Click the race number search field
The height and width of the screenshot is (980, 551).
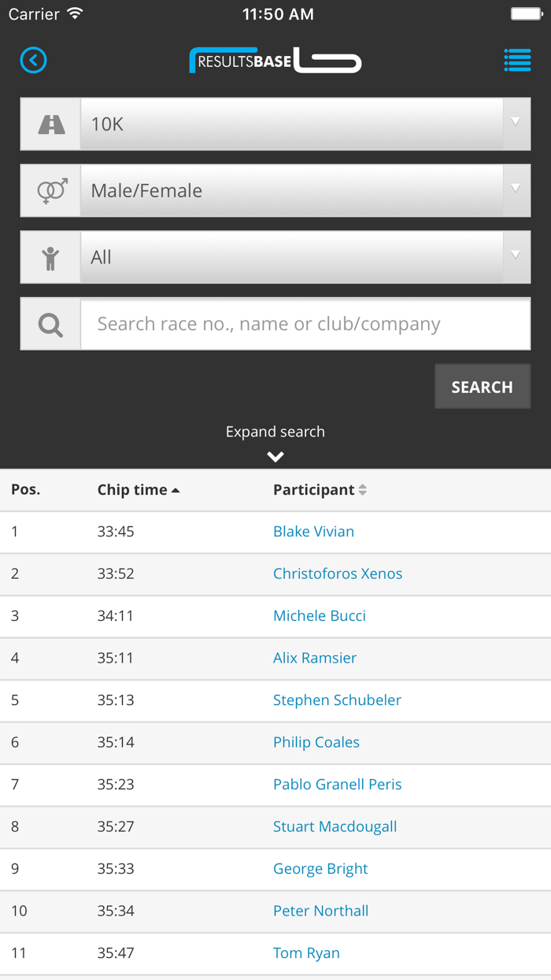click(305, 323)
